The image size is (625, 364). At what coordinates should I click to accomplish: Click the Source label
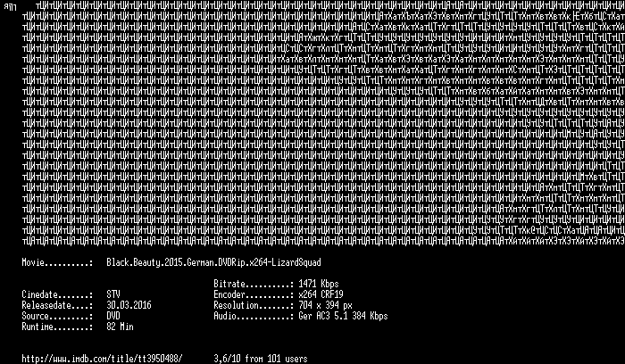[57, 316]
